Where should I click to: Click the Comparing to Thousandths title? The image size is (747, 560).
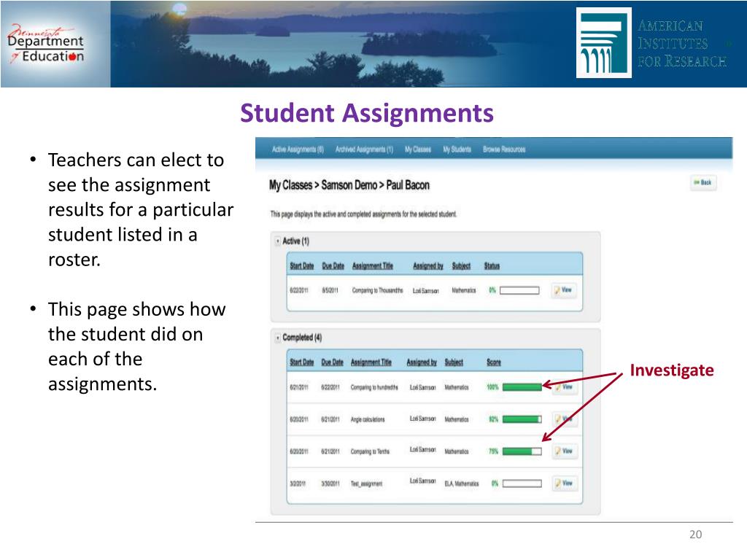click(377, 290)
